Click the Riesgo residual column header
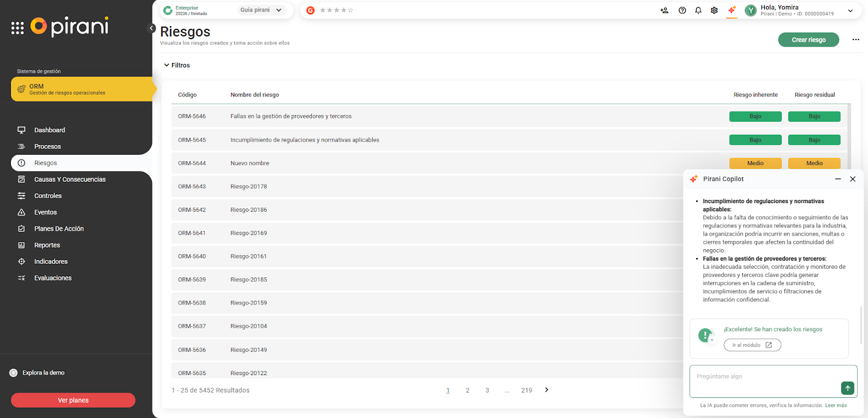Screen dimensions: 868x418 coord(815,95)
